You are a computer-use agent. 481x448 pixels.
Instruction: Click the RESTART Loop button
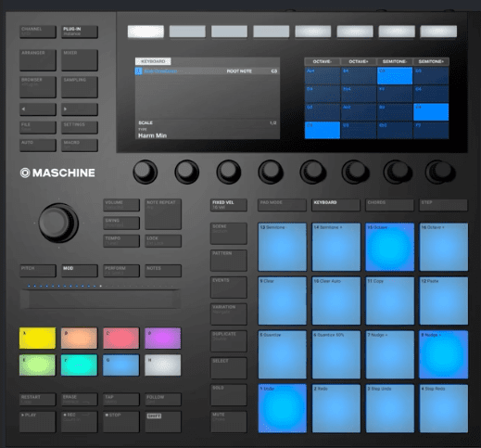38,399
